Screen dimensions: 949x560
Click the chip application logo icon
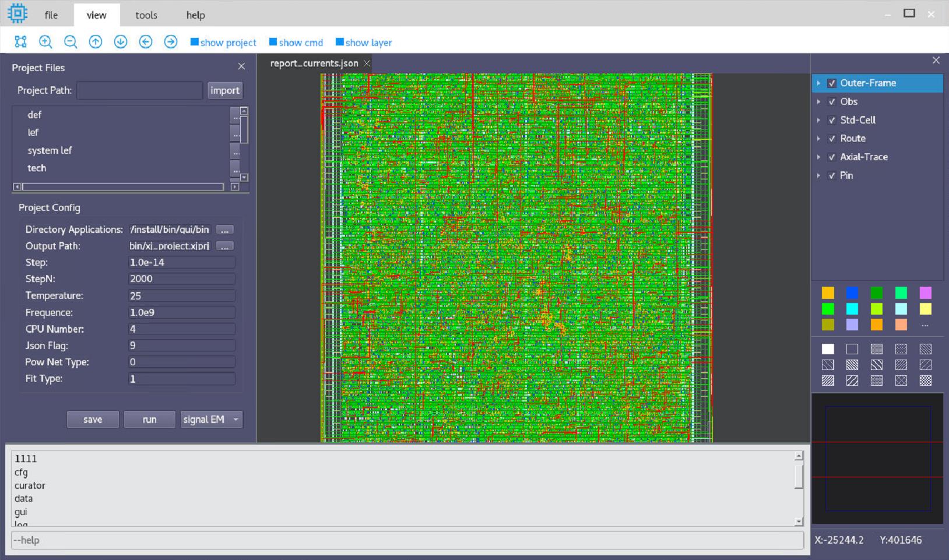tap(17, 13)
